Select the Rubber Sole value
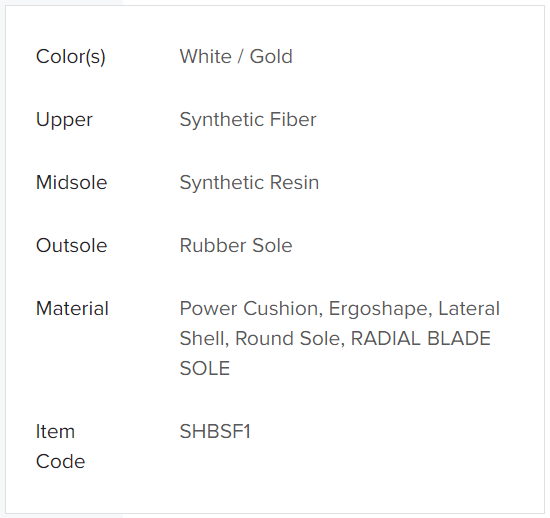 click(236, 245)
